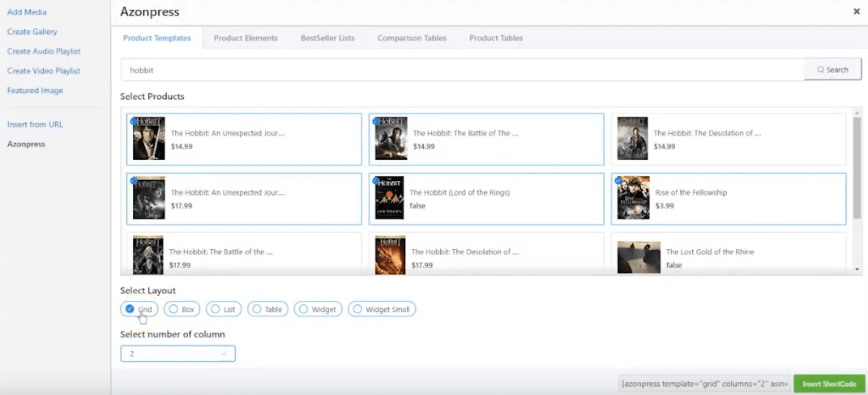The image size is (868, 395).
Task: Deselect the $14.99 Hobbit: An Unexpected Journey product
Action: click(x=244, y=139)
